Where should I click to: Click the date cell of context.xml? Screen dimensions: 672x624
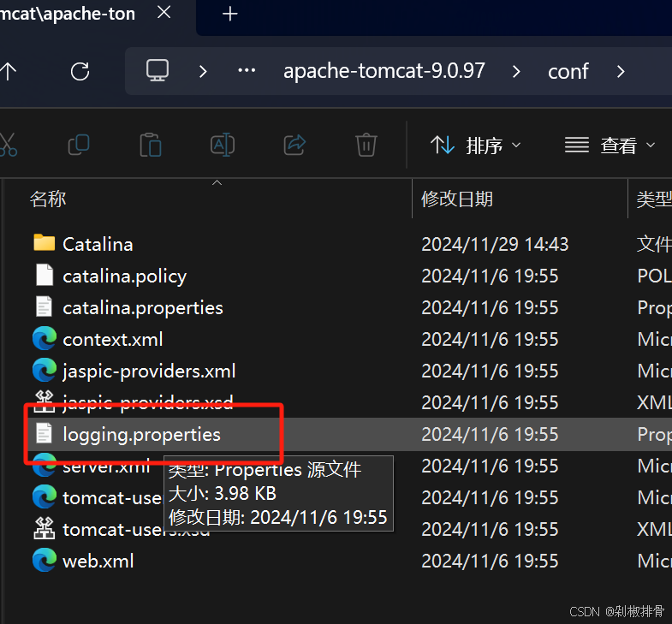(x=490, y=340)
